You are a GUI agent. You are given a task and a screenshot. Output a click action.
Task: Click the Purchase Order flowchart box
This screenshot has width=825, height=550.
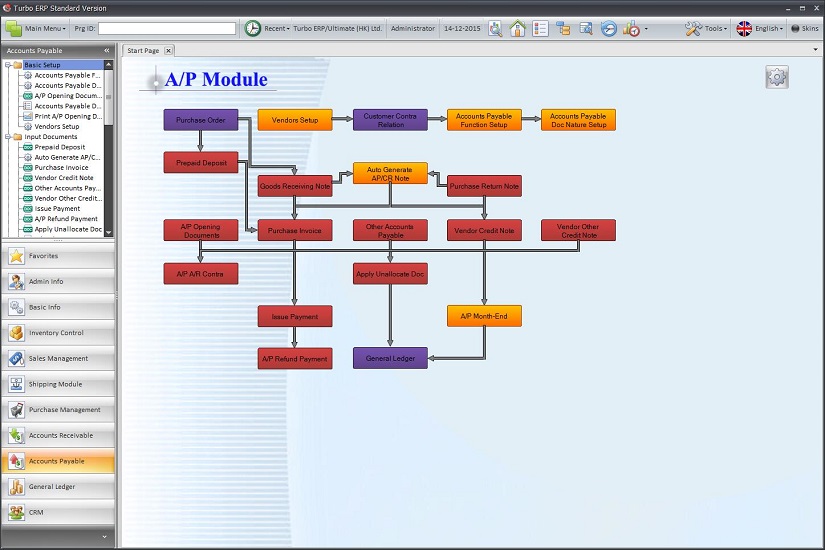200,120
